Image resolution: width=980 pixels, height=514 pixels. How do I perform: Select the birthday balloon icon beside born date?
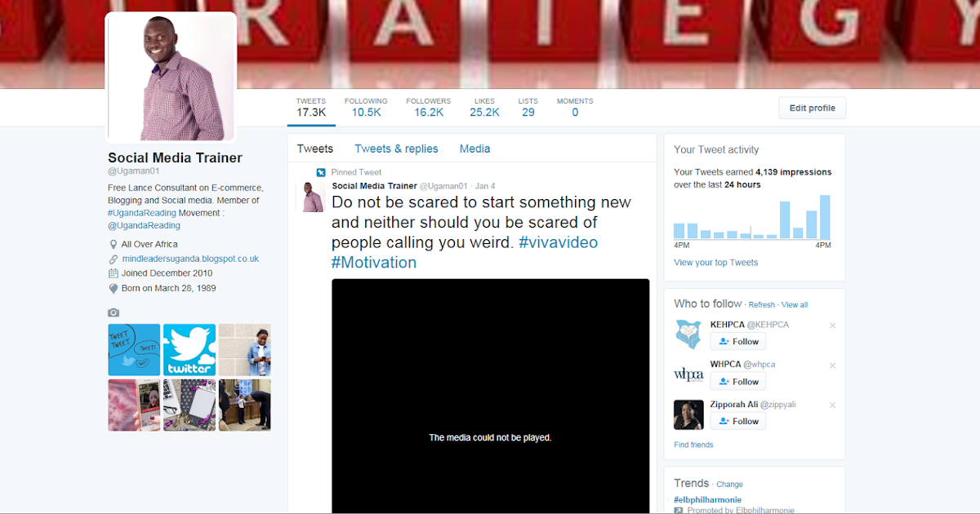[x=114, y=287]
